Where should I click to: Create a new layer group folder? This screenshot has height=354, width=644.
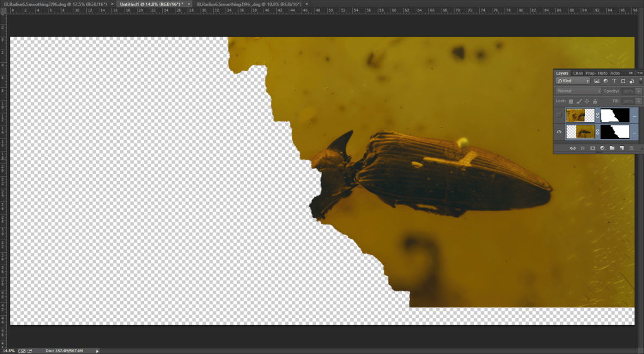pos(611,148)
